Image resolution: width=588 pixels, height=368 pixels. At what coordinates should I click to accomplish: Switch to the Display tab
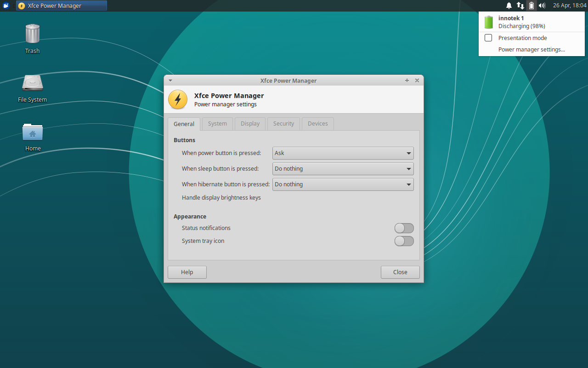pyautogui.click(x=250, y=123)
